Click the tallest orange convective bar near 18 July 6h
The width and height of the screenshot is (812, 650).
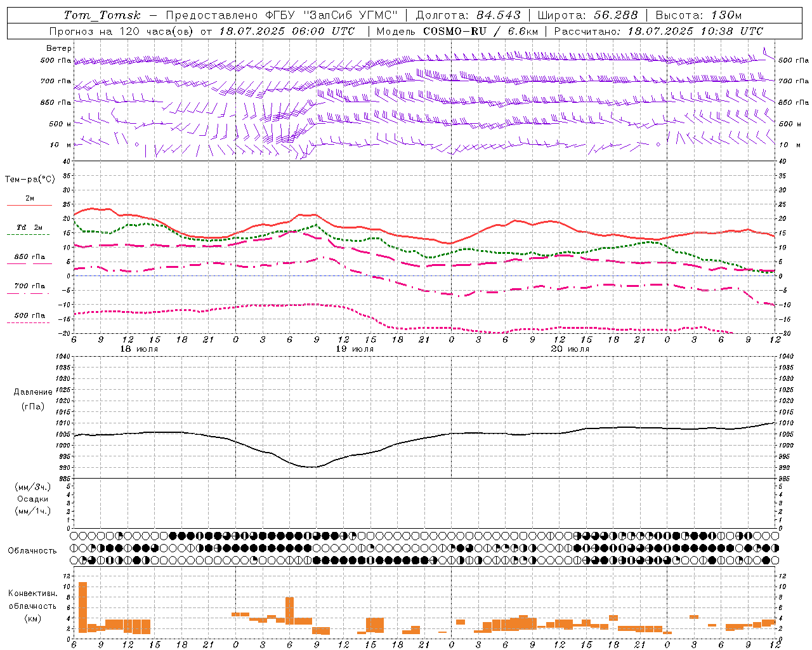pyautogui.click(x=82, y=607)
